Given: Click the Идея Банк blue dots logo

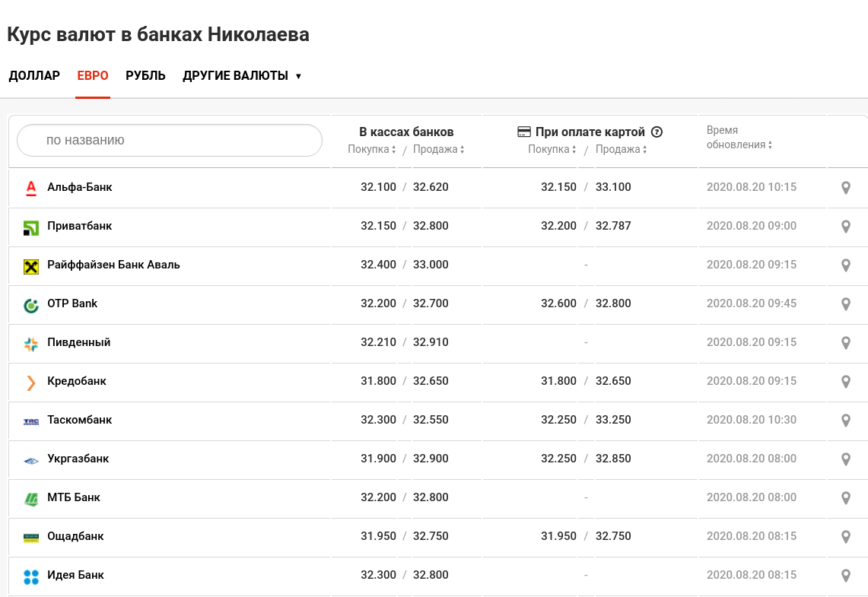Looking at the screenshot, I should click(x=31, y=577).
